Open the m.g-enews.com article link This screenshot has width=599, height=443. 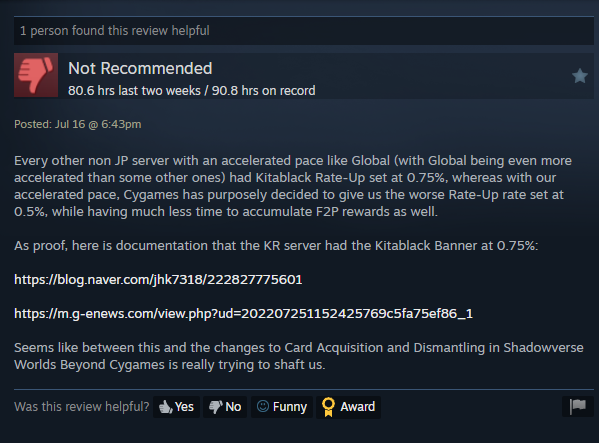(x=243, y=314)
